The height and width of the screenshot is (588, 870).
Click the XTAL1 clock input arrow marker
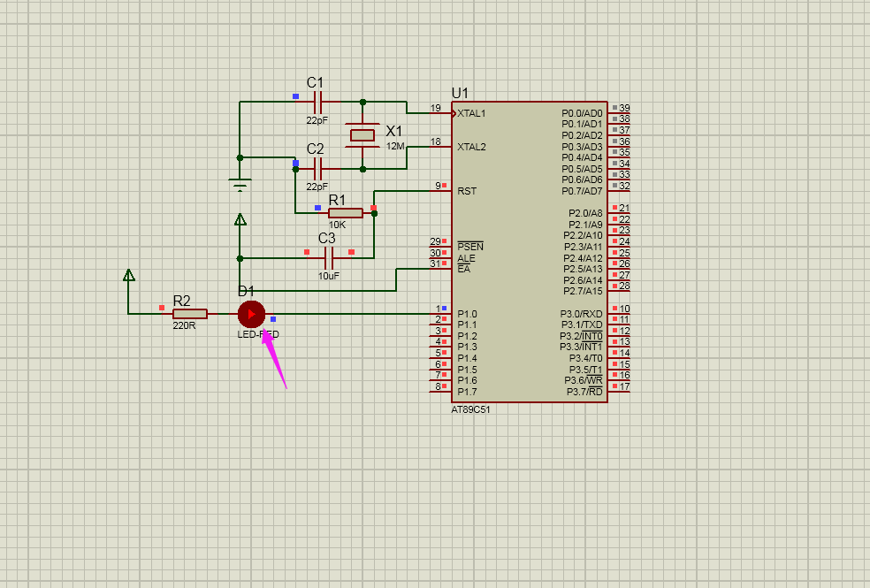(454, 113)
